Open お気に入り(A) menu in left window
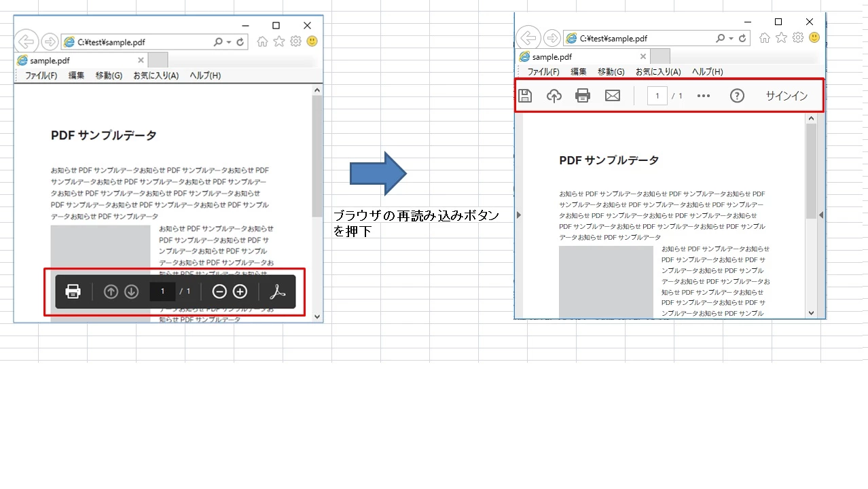Image resolution: width=868 pixels, height=489 pixels. pos(156,75)
